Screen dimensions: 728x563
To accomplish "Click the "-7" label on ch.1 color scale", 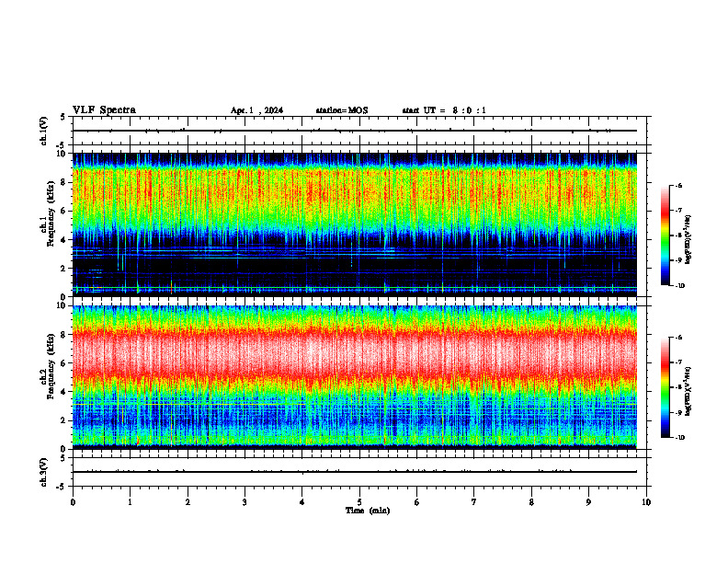I will click(678, 211).
